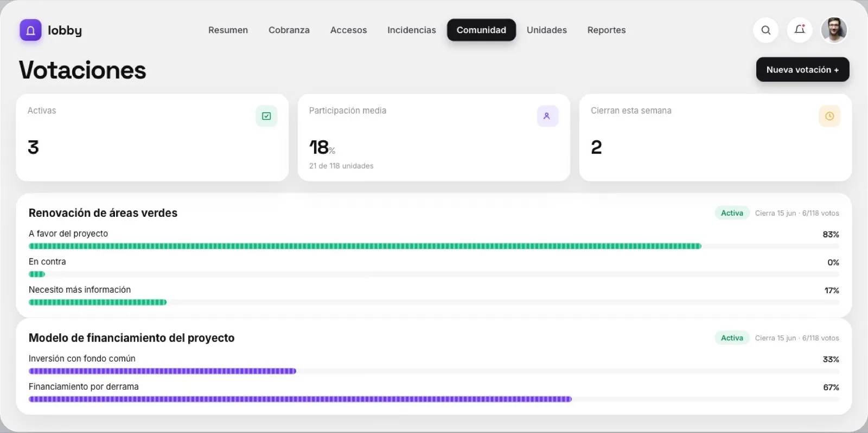
Task: Open the user profile avatar
Action: click(x=834, y=30)
